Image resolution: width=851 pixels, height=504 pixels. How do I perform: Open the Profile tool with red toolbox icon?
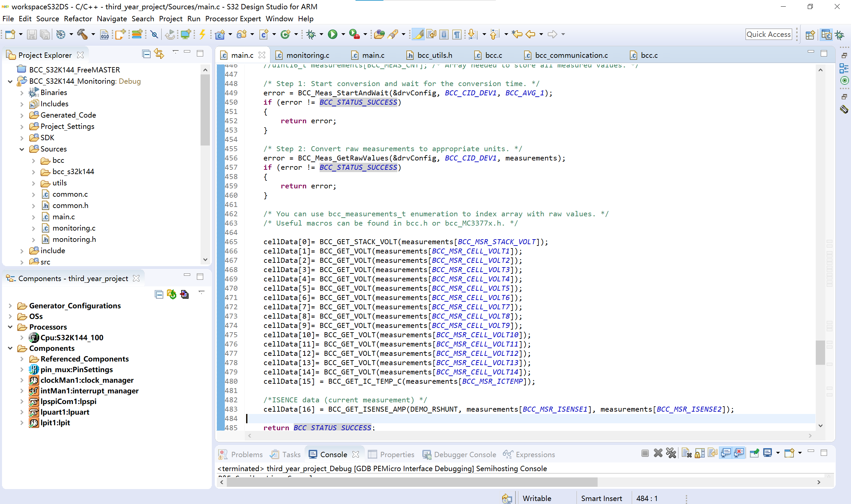click(353, 34)
